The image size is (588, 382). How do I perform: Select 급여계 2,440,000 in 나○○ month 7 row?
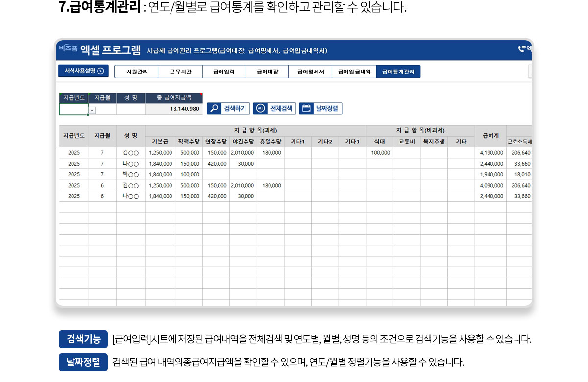pos(490,164)
